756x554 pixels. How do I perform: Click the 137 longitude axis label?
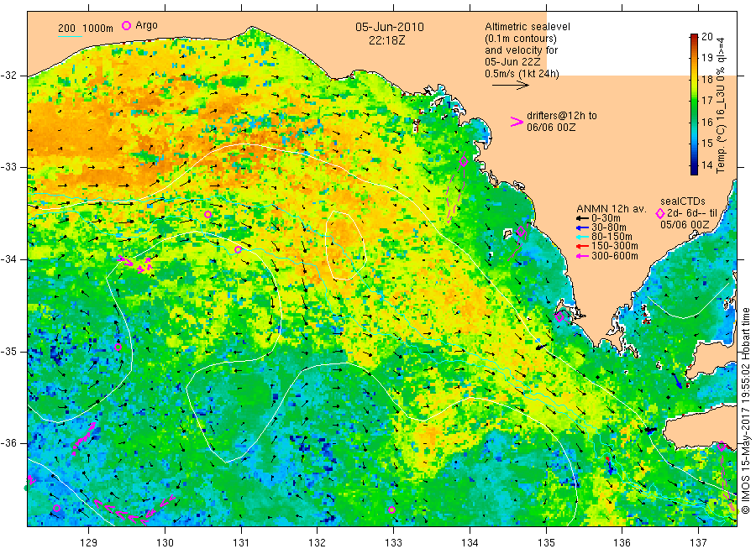[698, 543]
